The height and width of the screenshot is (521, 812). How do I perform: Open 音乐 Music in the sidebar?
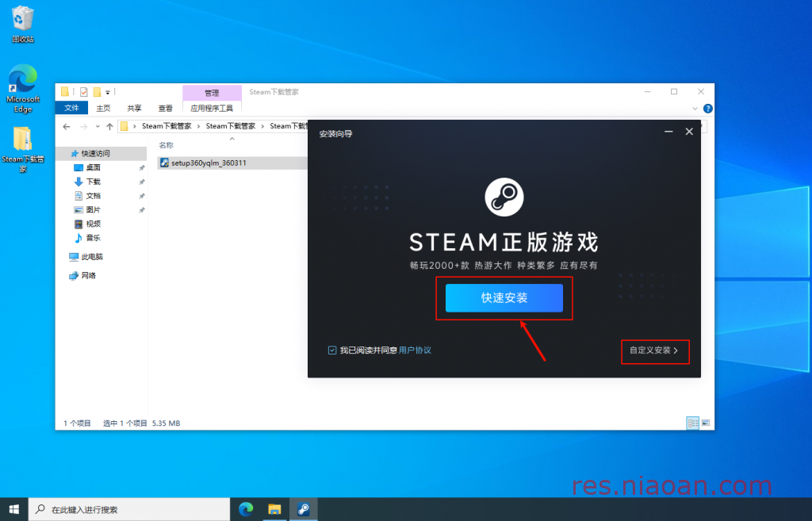point(94,237)
